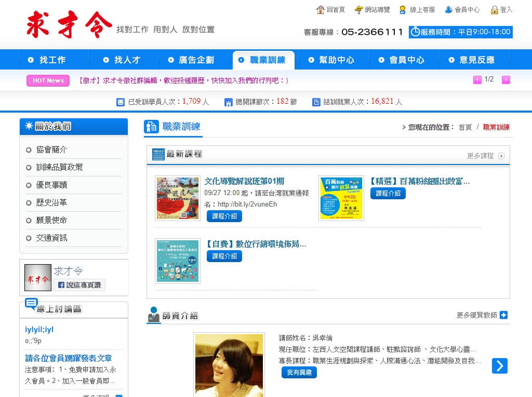Open the 文化導覽解說班第01期 course title
Image resolution: width=532 pixels, height=397 pixels.
tap(244, 181)
